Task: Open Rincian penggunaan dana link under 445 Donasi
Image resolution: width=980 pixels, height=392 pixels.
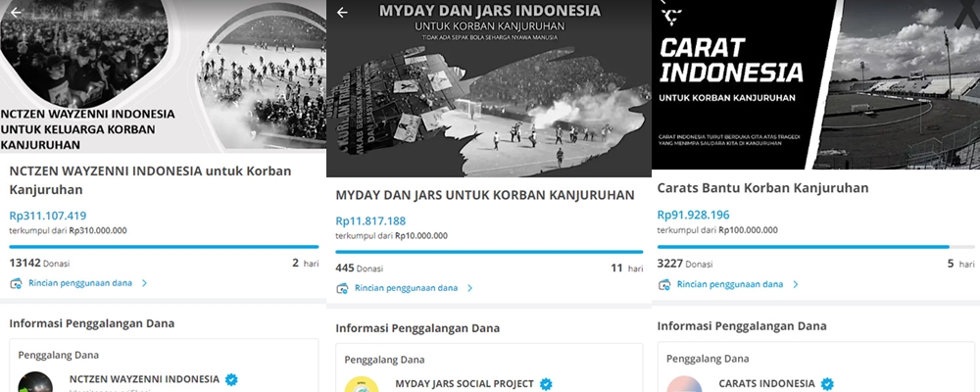Action: tap(407, 288)
